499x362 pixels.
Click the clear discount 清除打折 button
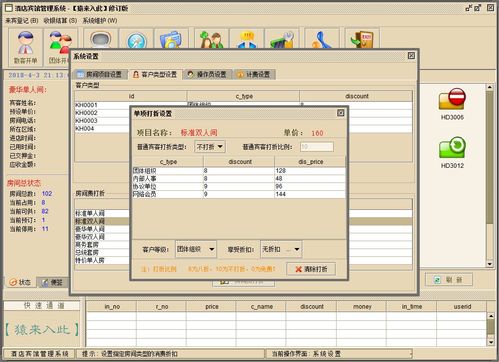tap(311, 269)
